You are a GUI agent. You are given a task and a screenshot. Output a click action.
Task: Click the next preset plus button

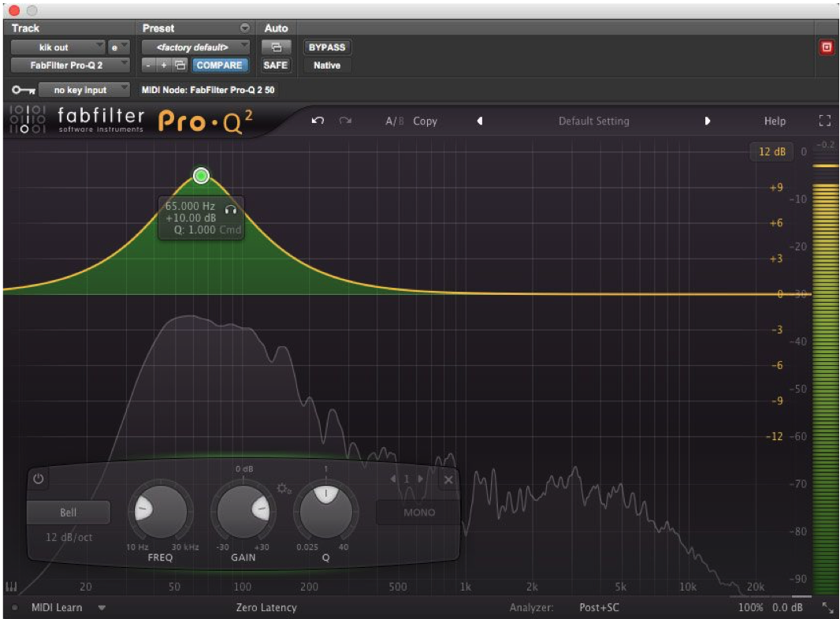(164, 65)
